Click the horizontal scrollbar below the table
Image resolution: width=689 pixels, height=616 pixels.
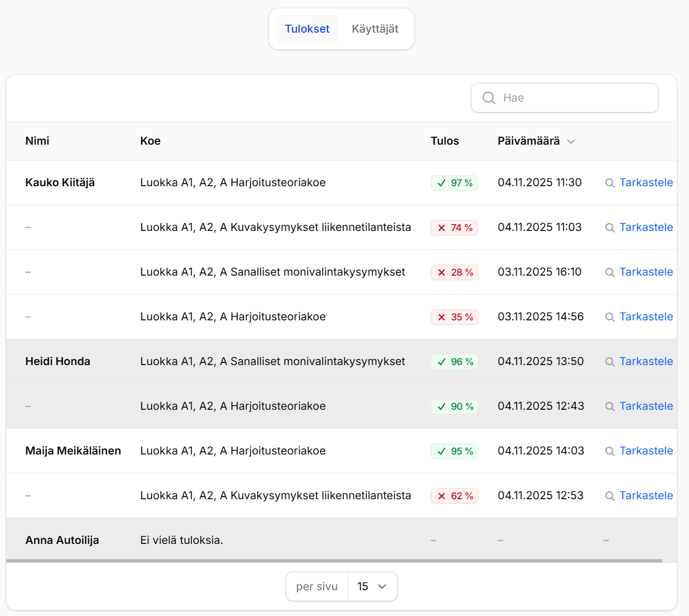[x=334, y=561]
